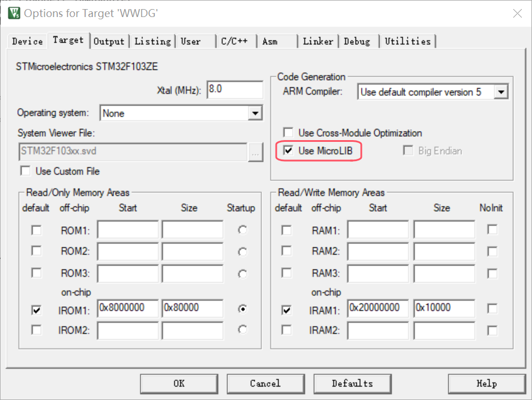Click the System Viewer File browse button
This screenshot has width=532, height=400.
point(255,152)
